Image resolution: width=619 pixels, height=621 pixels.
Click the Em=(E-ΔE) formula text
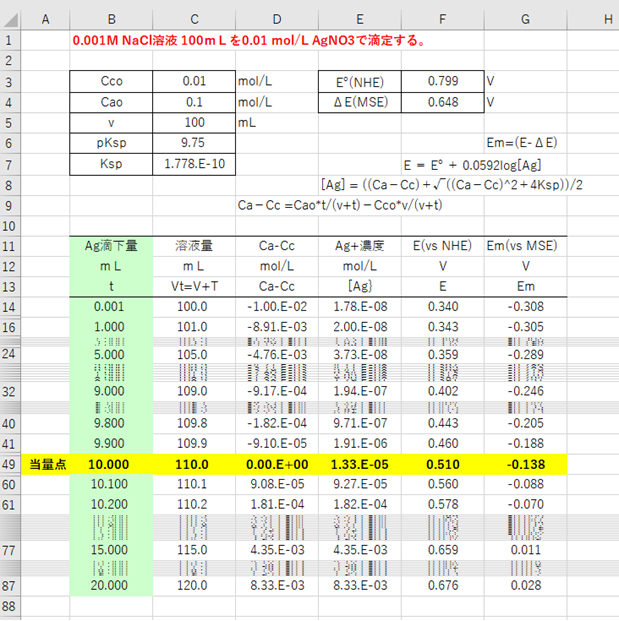tap(522, 143)
